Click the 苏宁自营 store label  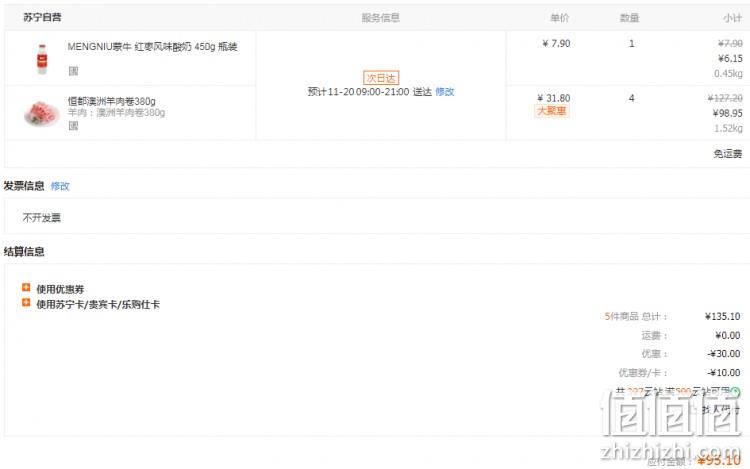pyautogui.click(x=42, y=18)
